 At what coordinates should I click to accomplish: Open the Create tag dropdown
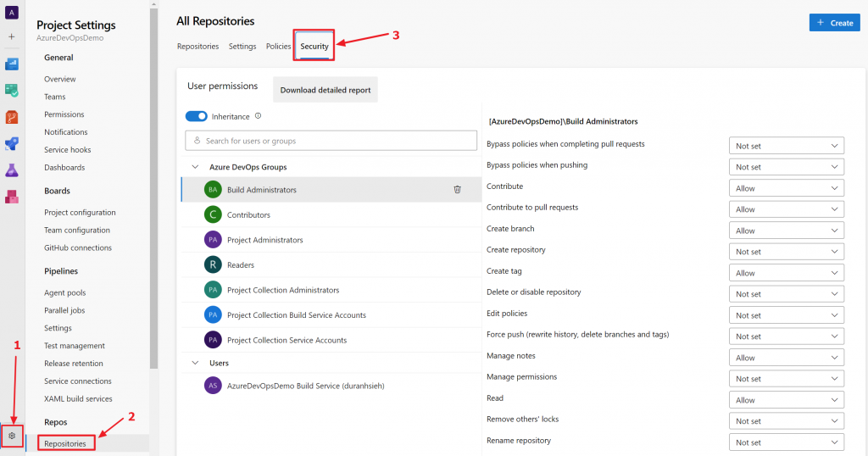(x=786, y=273)
